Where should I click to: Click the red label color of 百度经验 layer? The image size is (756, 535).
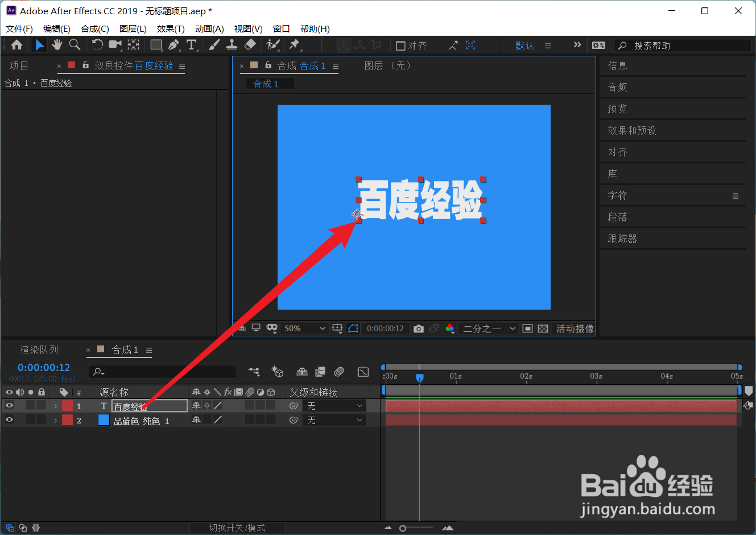(x=68, y=406)
